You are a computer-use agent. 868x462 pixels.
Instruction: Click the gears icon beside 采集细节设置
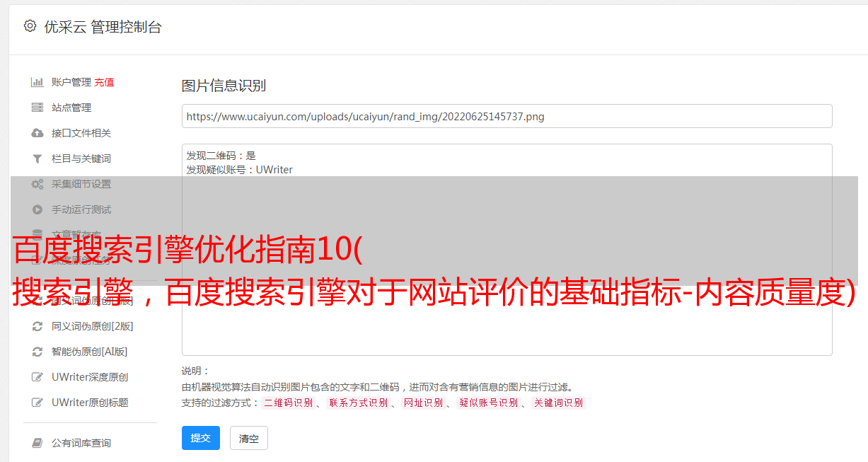[x=37, y=184]
